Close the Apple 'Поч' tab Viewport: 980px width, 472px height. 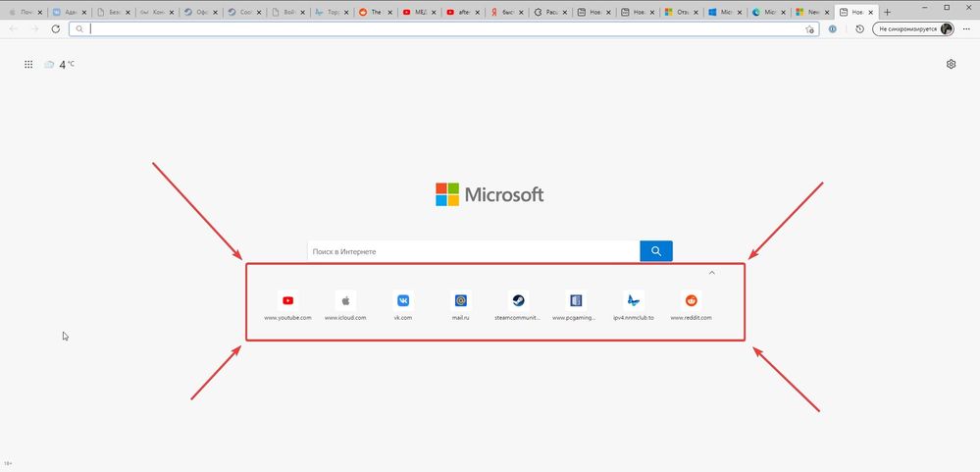40,12
